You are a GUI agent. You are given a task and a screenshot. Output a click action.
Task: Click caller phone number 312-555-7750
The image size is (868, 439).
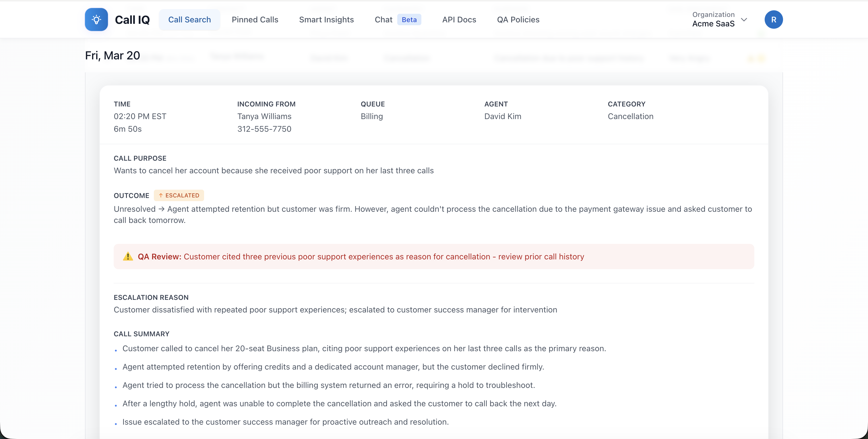(264, 129)
